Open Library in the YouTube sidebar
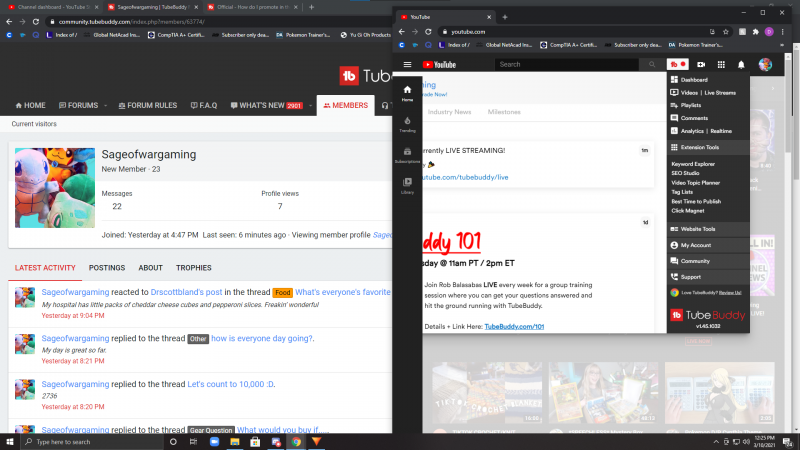The width and height of the screenshot is (800, 450). (407, 185)
